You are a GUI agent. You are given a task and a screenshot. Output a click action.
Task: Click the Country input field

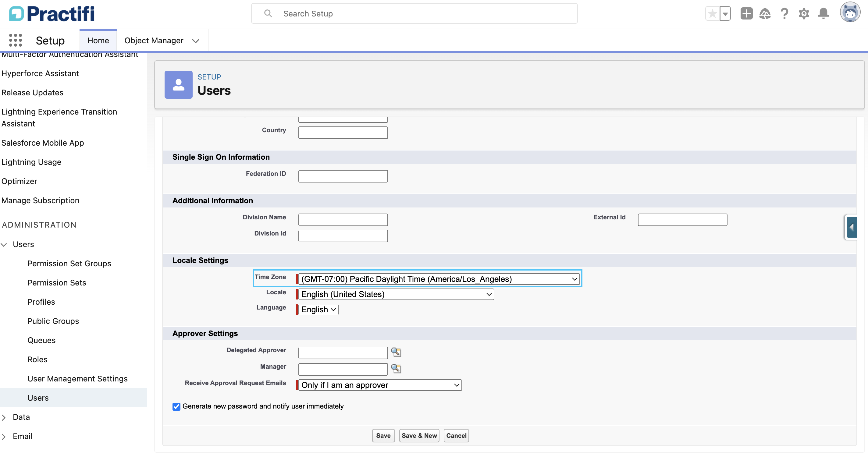(x=343, y=132)
